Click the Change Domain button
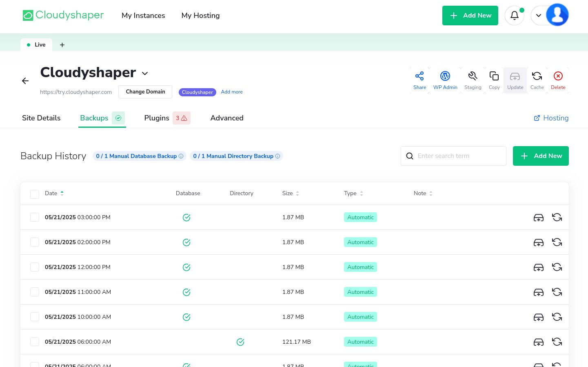Image resolution: width=588 pixels, height=367 pixels. pyautogui.click(x=145, y=92)
